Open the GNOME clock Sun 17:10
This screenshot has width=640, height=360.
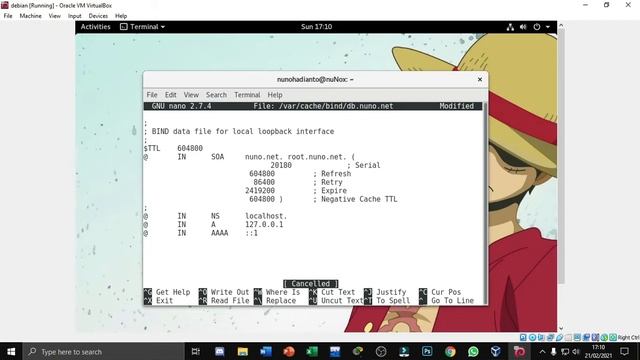(316, 27)
